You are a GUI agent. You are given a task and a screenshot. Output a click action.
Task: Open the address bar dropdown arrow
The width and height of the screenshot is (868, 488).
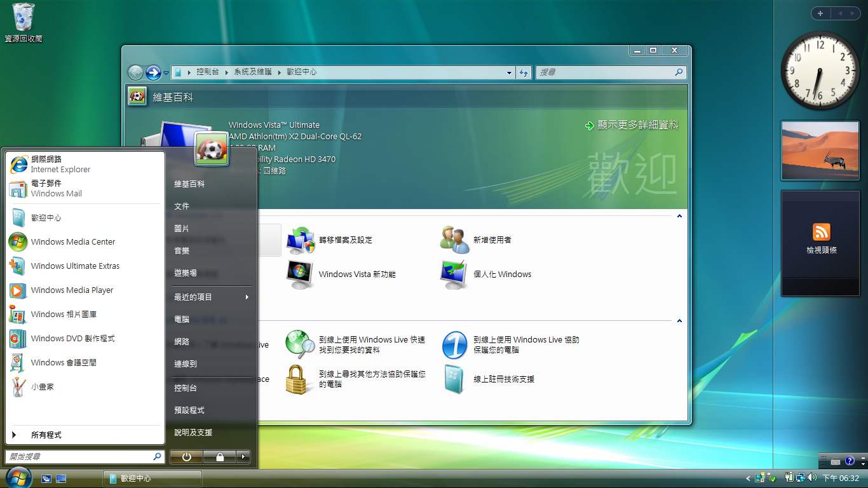(508, 72)
